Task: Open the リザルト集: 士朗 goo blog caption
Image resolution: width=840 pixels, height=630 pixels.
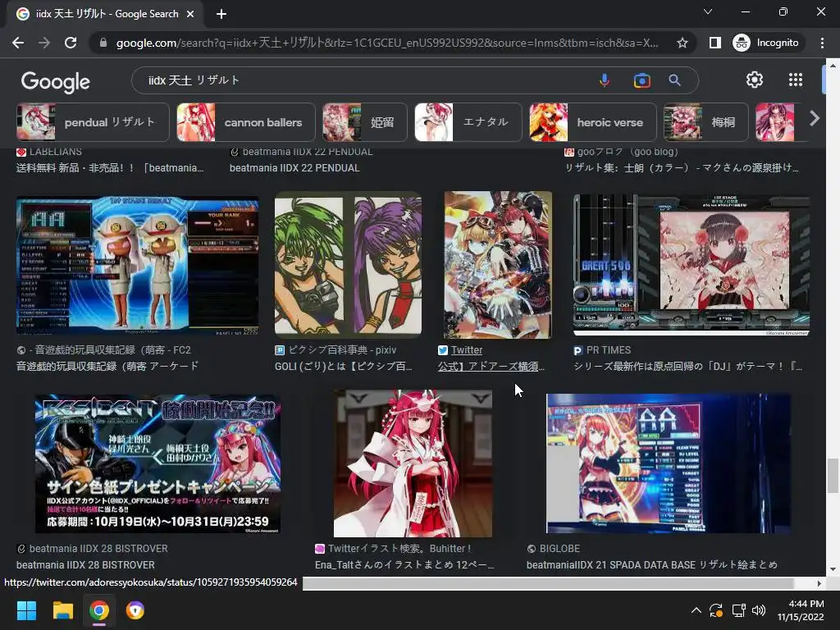Action: (x=682, y=168)
